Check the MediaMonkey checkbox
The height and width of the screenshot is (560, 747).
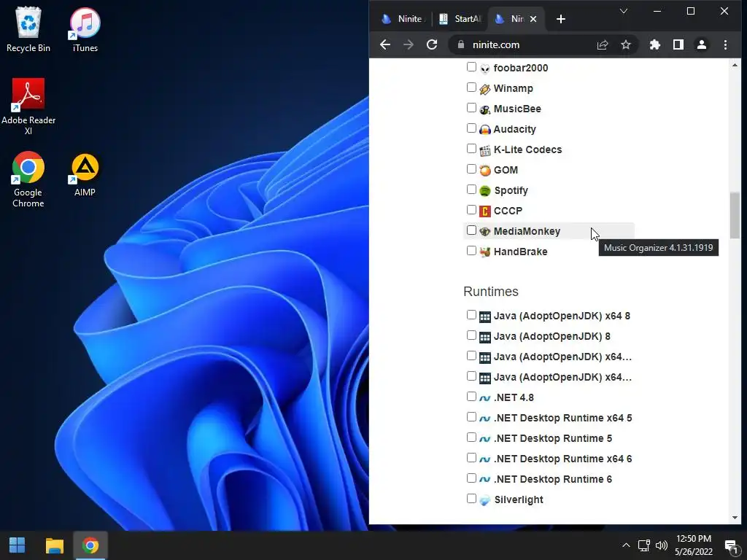click(471, 230)
